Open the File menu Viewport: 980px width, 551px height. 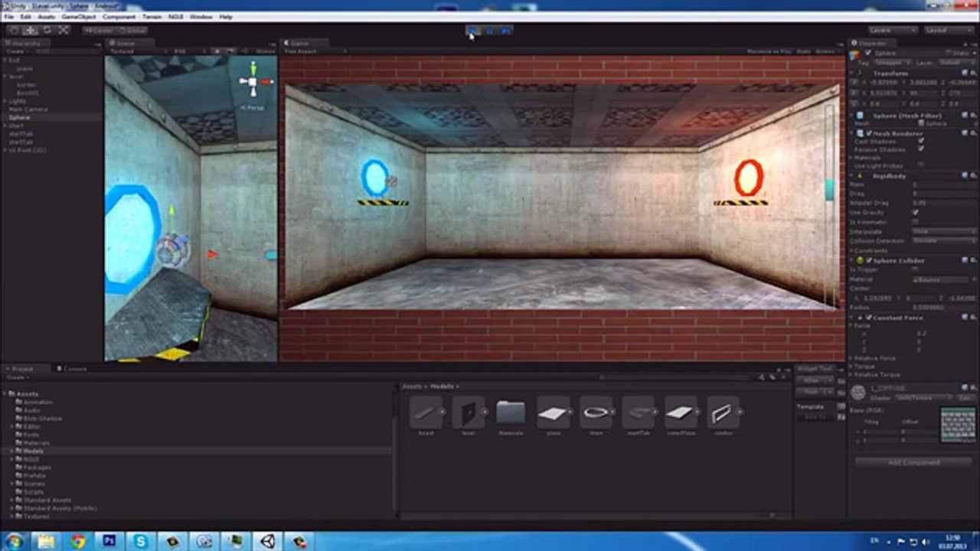click(x=9, y=16)
